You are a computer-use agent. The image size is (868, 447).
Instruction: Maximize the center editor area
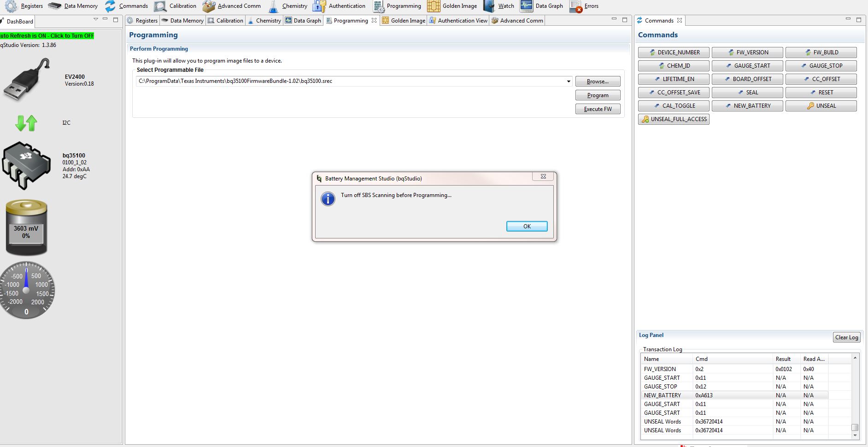(625, 19)
